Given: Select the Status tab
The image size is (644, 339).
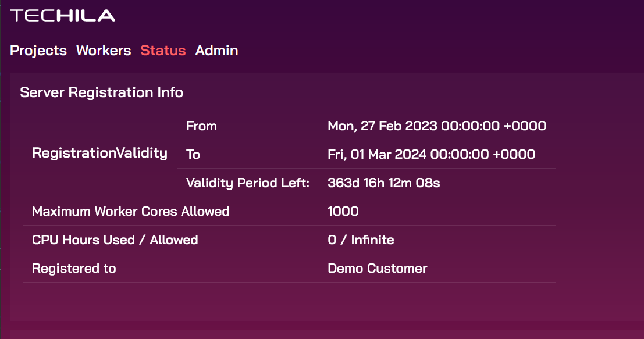Looking at the screenshot, I should (163, 51).
